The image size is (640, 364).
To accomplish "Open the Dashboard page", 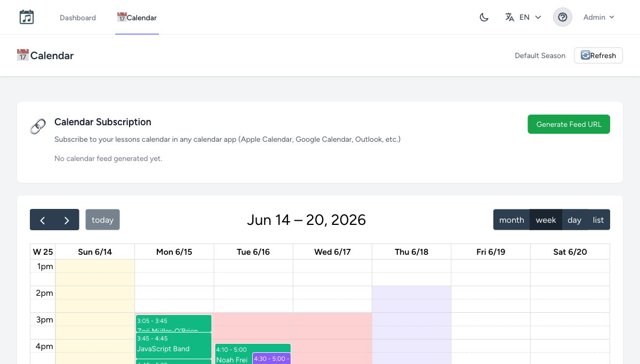I will [x=78, y=18].
